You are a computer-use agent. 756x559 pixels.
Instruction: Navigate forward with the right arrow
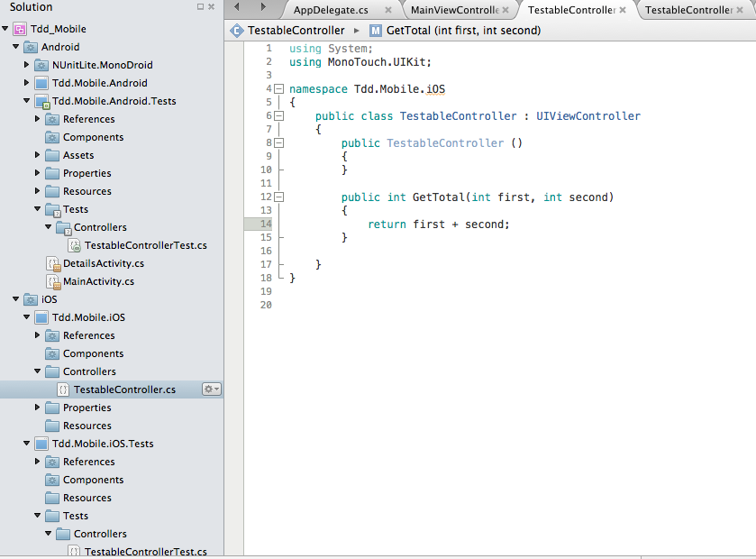coord(263,6)
